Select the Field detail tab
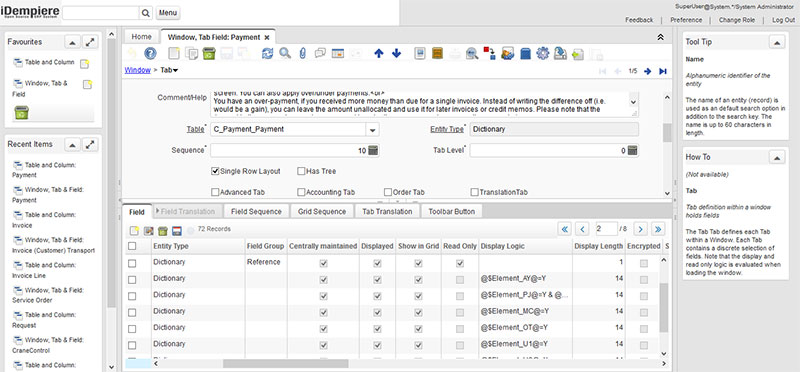Image resolution: width=800 pixels, height=372 pixels. point(137,211)
